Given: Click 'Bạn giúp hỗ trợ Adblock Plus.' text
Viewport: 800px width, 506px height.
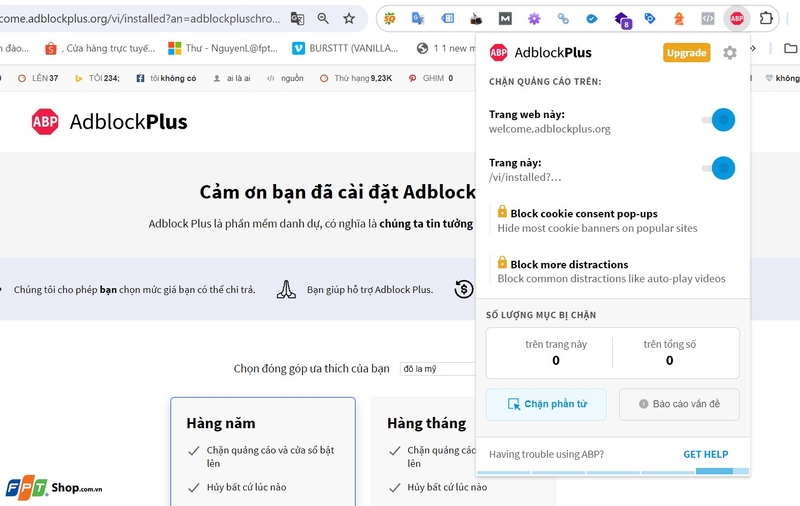Looking at the screenshot, I should tap(370, 290).
